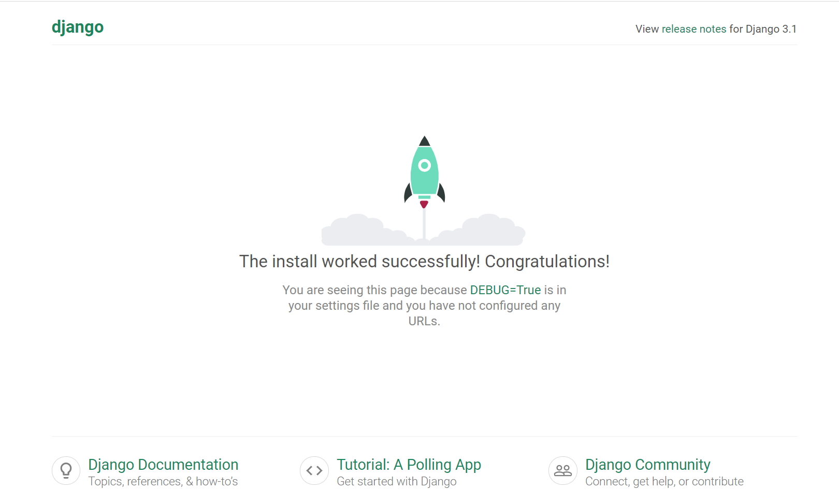The height and width of the screenshot is (504, 839).
Task: Click the rocket launch illustration
Action: pyautogui.click(x=424, y=191)
